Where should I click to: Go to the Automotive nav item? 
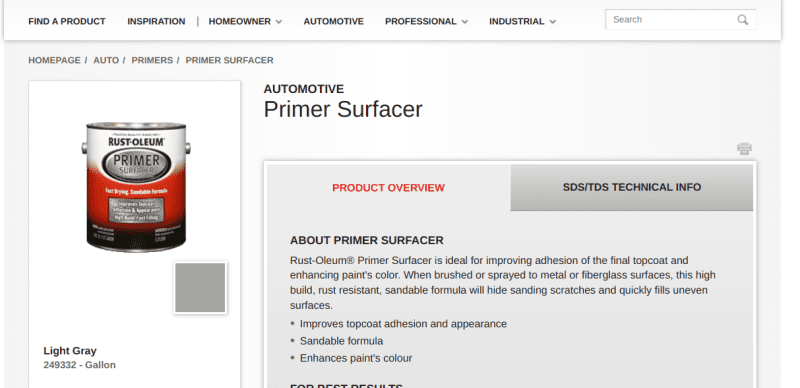coord(334,21)
